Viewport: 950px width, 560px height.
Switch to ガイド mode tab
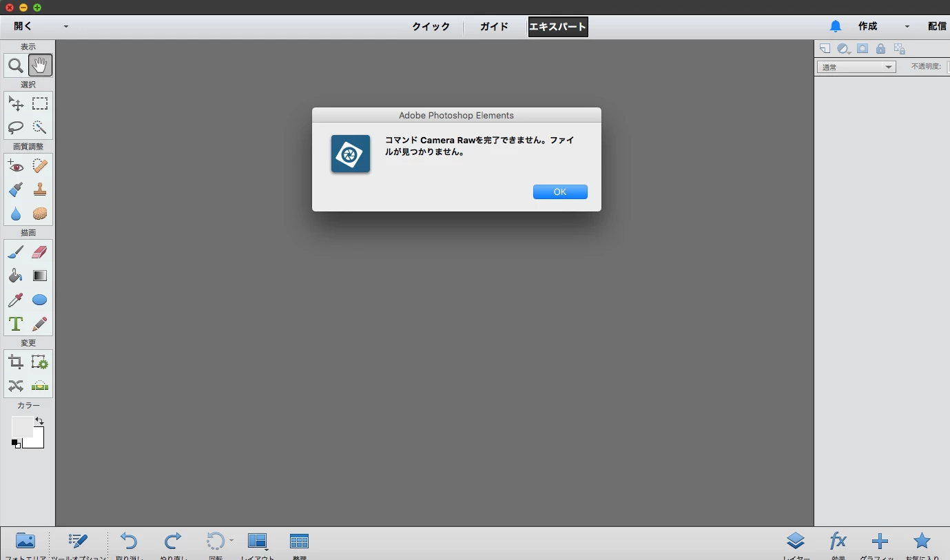494,27
